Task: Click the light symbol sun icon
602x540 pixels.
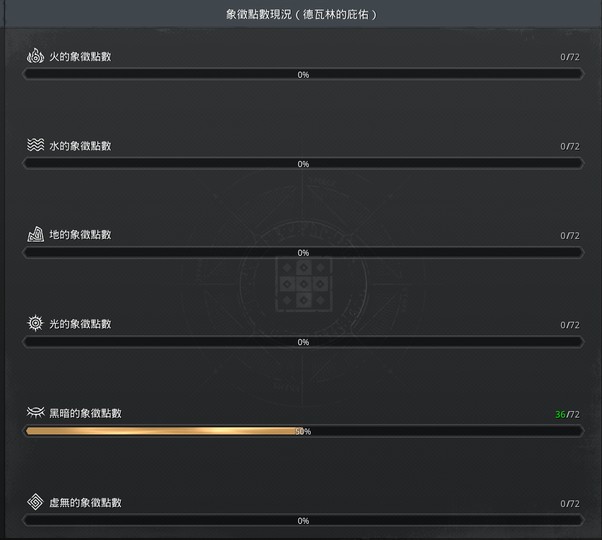Action: tap(35, 323)
